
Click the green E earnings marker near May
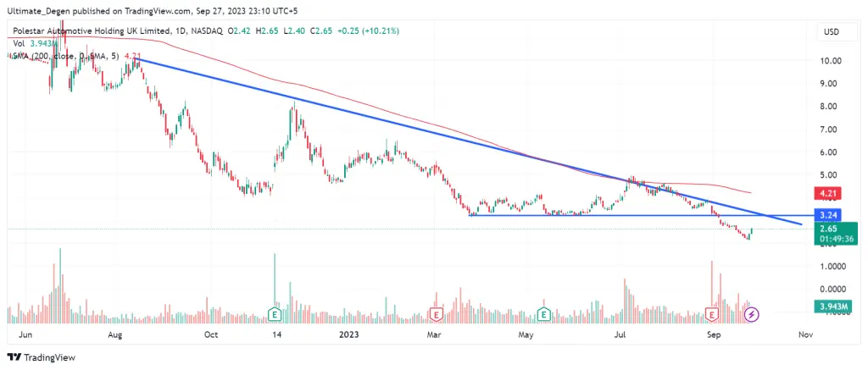coord(545,315)
